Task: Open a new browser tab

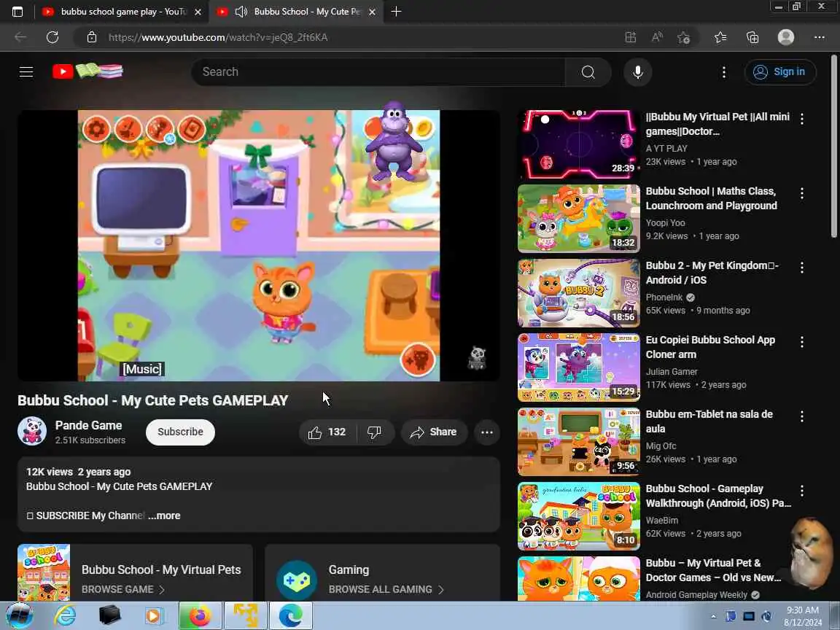Action: coord(396,11)
